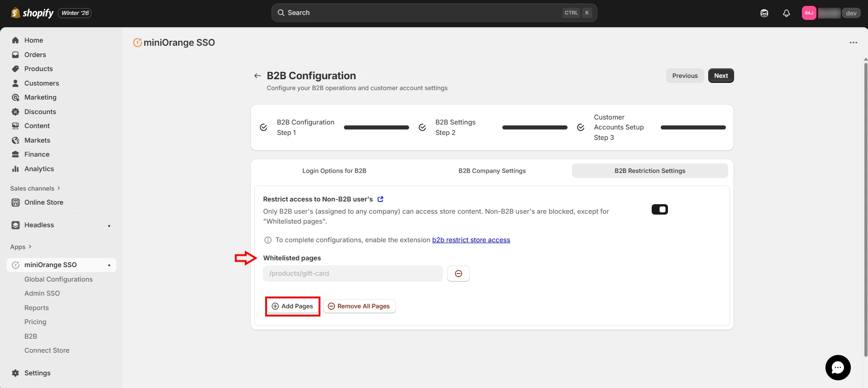Image resolution: width=868 pixels, height=388 pixels.
Task: Click the Step 2 progress bar
Action: 535,128
